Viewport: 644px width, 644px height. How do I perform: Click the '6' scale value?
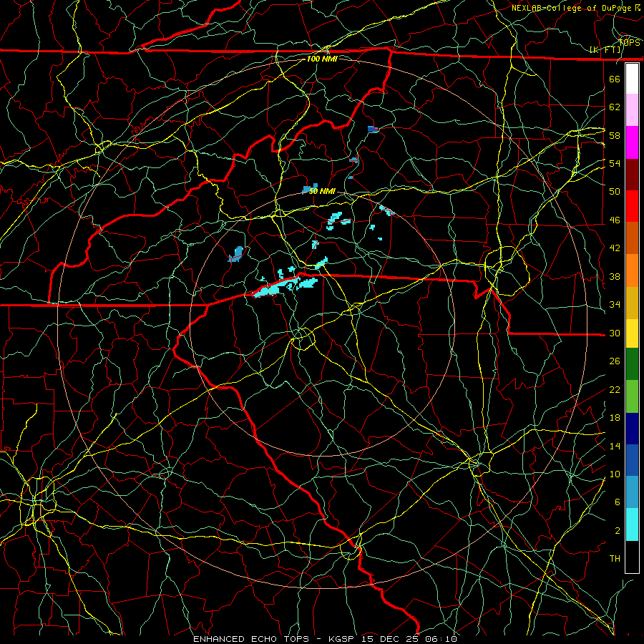click(x=618, y=502)
